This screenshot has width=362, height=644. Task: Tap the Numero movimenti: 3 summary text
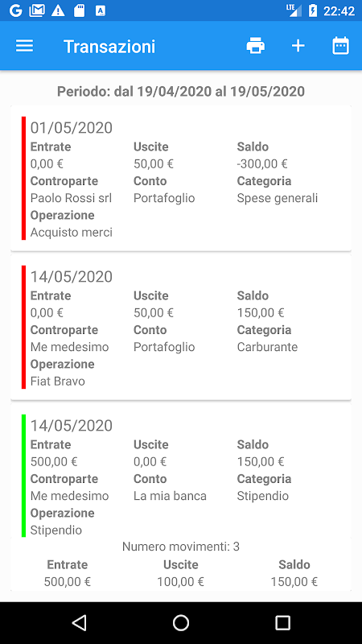click(180, 547)
